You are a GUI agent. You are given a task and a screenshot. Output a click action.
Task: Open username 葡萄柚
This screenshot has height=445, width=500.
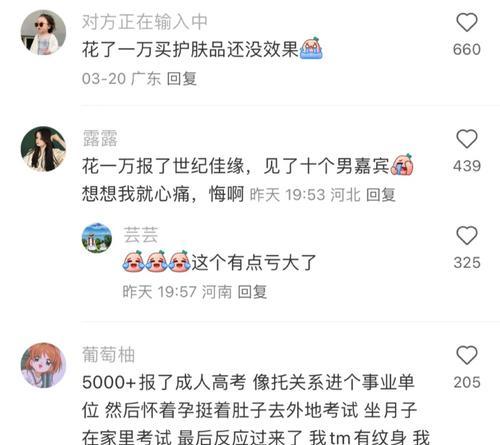tap(109, 354)
